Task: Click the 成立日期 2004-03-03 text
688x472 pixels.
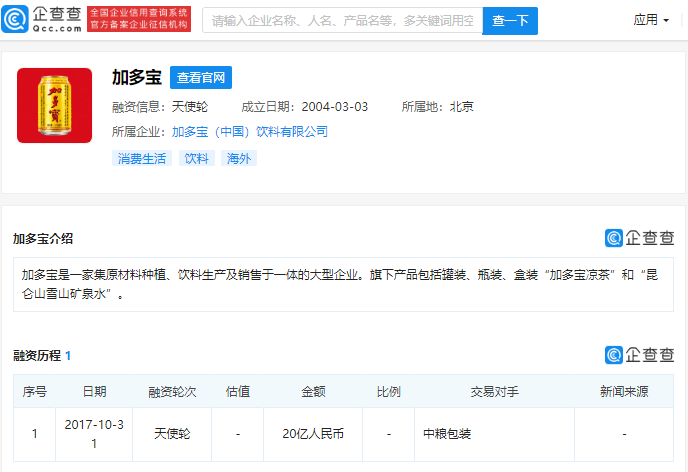Action: [305, 107]
